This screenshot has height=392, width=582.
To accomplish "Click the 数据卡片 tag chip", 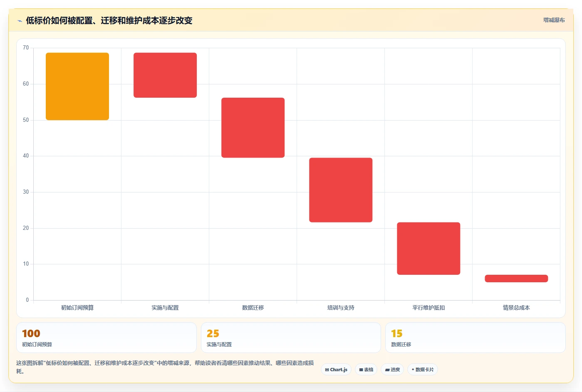I will pyautogui.click(x=422, y=370).
